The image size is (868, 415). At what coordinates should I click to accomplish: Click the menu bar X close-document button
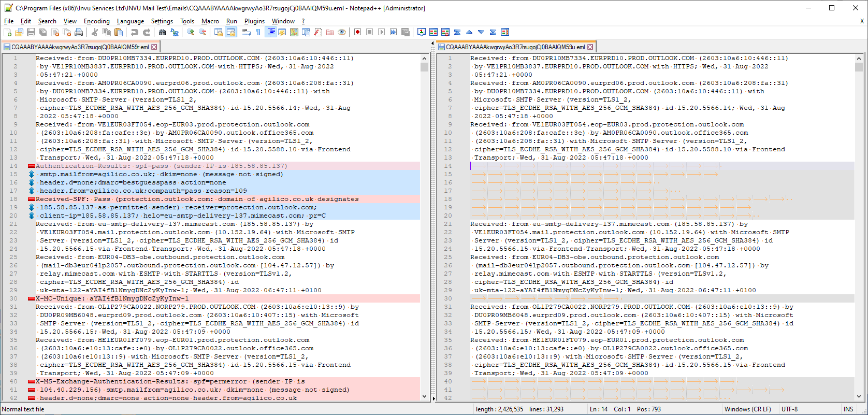click(x=862, y=21)
